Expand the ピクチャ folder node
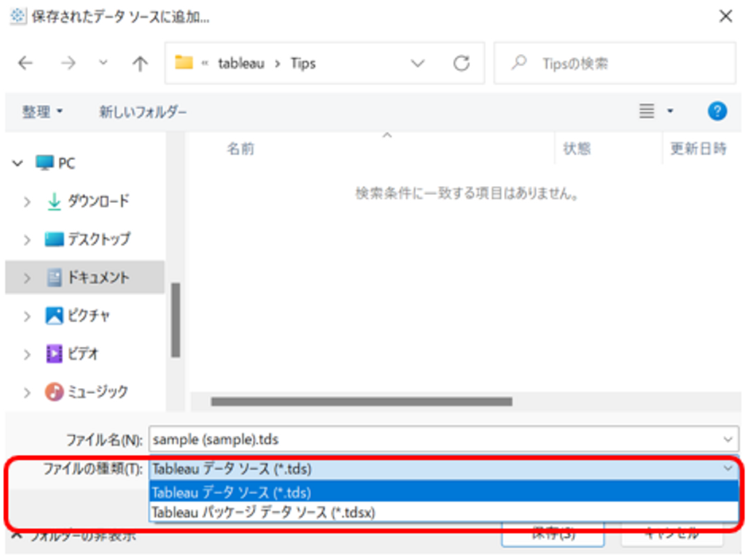 27,317
